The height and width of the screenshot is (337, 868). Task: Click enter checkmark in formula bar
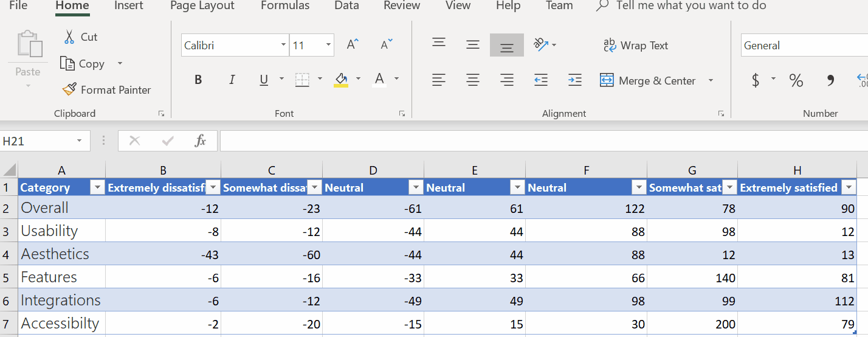tap(168, 141)
